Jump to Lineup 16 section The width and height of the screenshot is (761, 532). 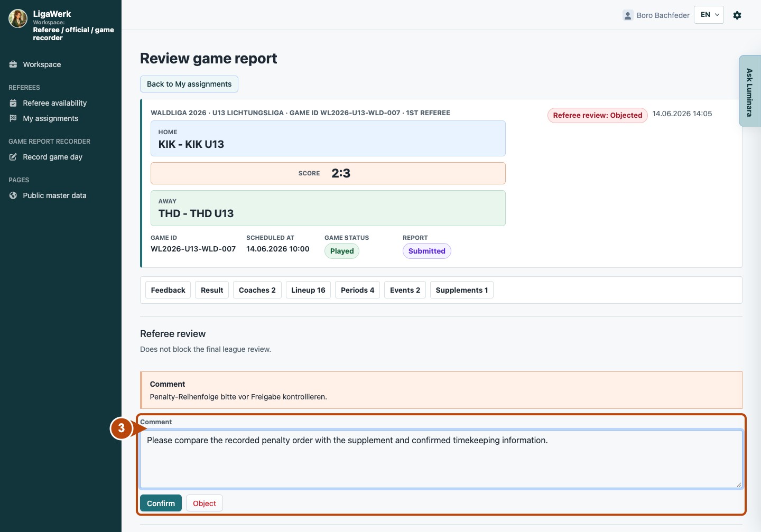tap(308, 290)
